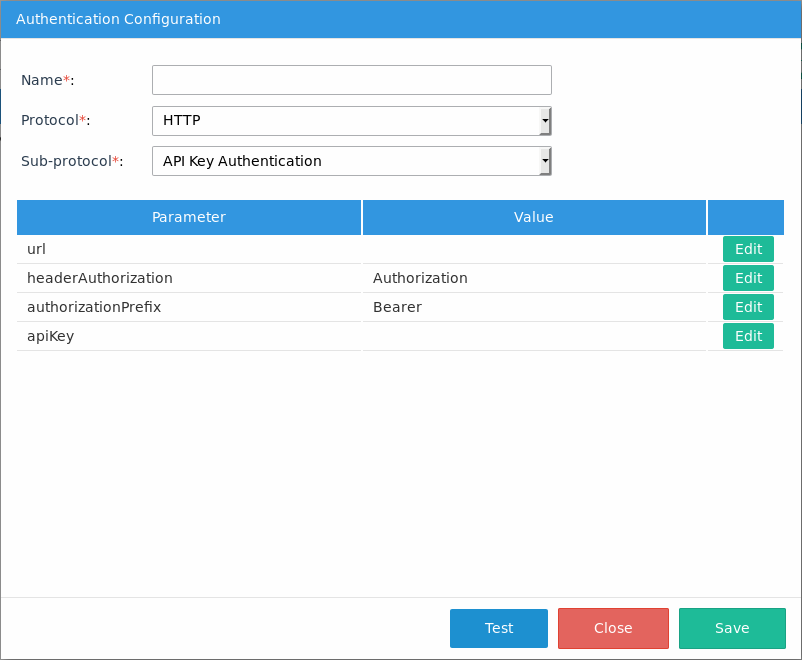Open the Protocol dropdown showing HTTP
802x660 pixels.
351,121
